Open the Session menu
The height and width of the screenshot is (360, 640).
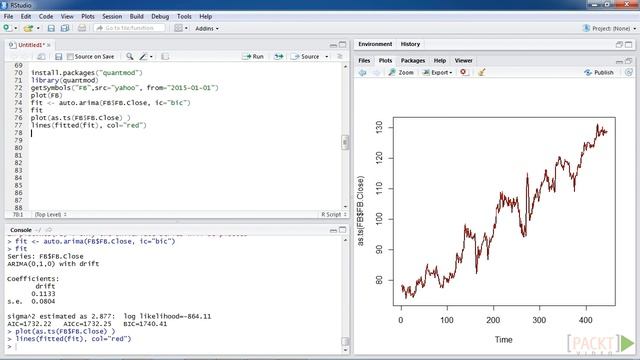coord(112,16)
